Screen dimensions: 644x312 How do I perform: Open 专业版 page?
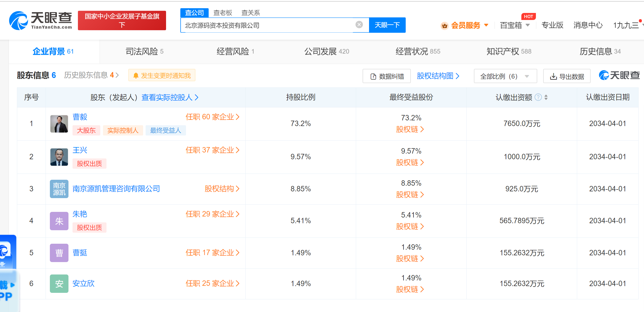(x=552, y=25)
